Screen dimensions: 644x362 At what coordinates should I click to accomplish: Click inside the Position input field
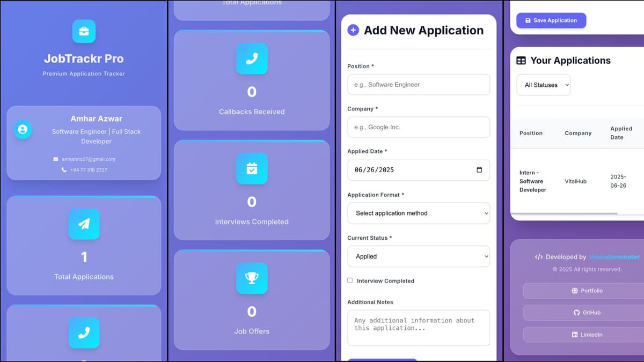pos(419,84)
